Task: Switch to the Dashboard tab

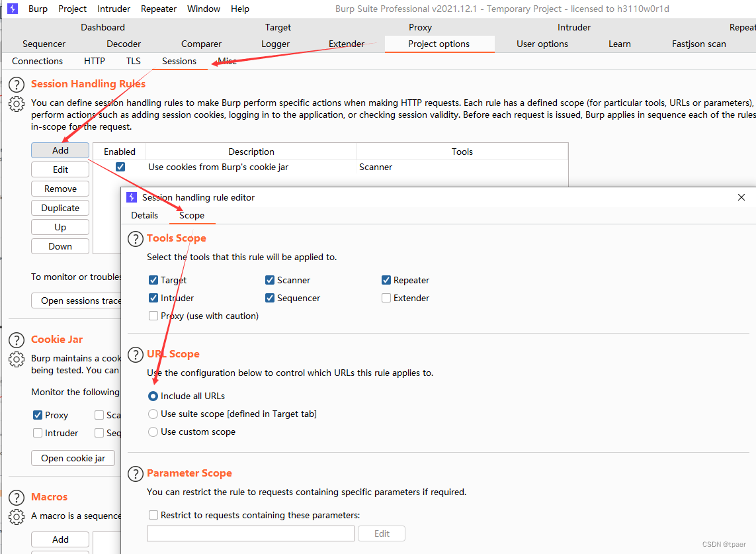Action: [x=103, y=27]
